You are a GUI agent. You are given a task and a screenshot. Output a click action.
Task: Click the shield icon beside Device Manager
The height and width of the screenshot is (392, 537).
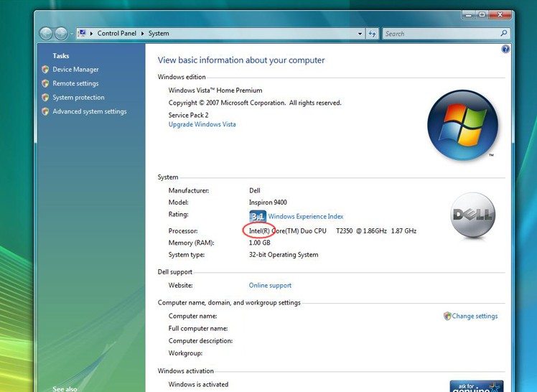[x=45, y=70]
